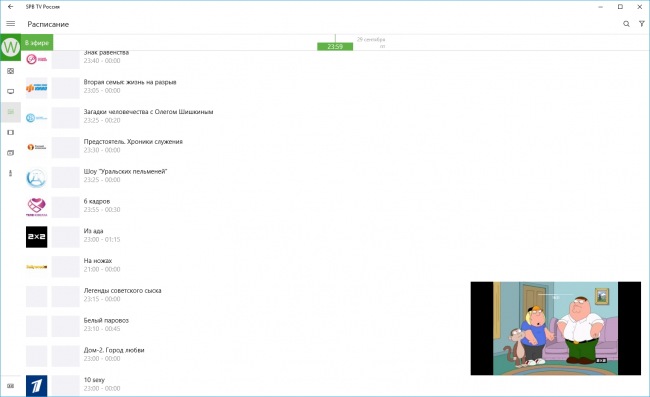650x397 pixels.
Task: Open the TV channels sidebar icon
Action: pos(11,92)
